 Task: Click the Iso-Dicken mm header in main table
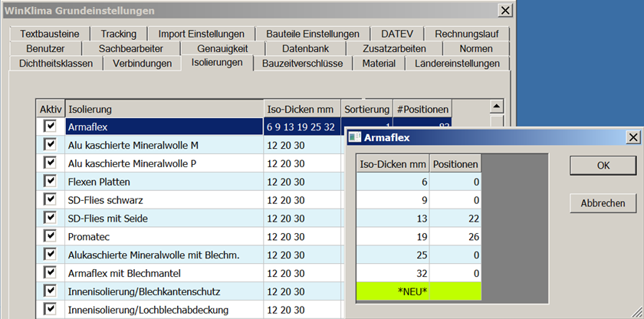click(x=301, y=109)
